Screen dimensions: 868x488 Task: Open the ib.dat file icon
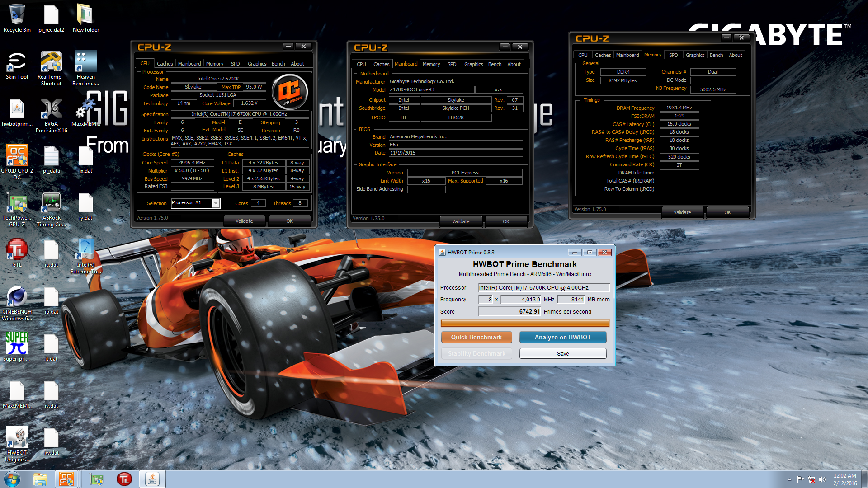click(51, 300)
